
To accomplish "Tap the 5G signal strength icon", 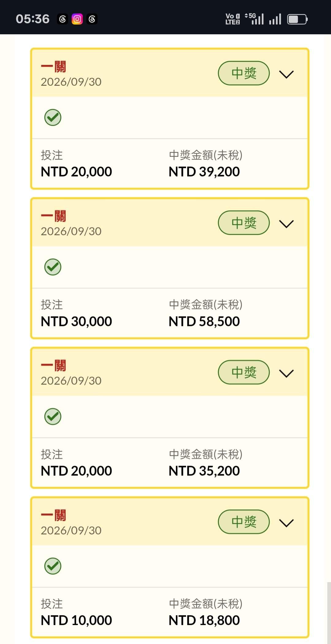I will point(254,19).
